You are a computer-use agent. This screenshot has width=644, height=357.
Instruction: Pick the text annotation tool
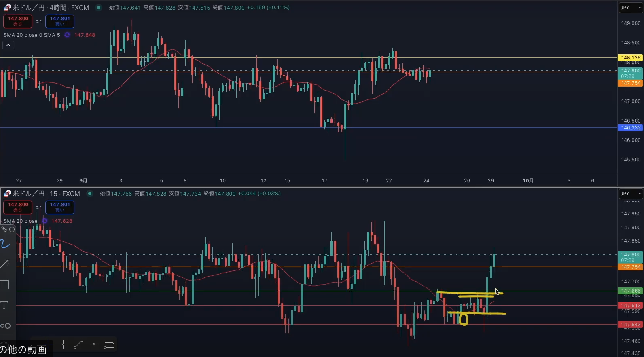point(4,305)
